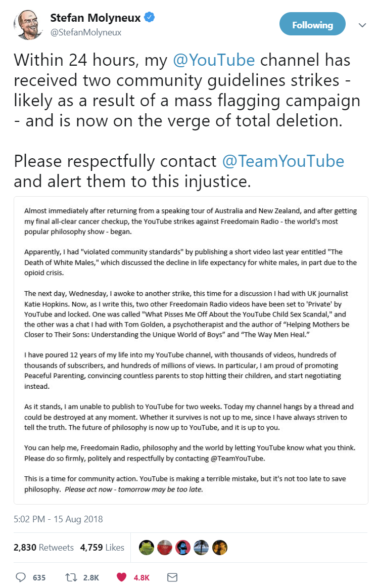Open the last liker avatar in row
This screenshot has width=377, height=588.
220,548
